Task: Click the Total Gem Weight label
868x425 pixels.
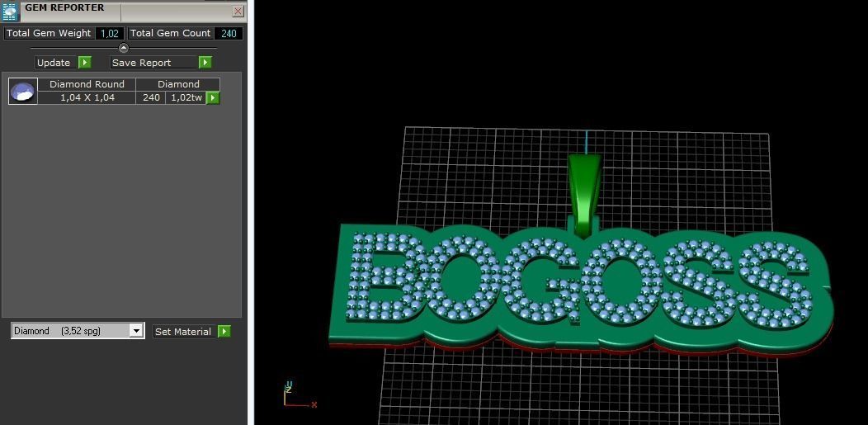Action: point(49,33)
